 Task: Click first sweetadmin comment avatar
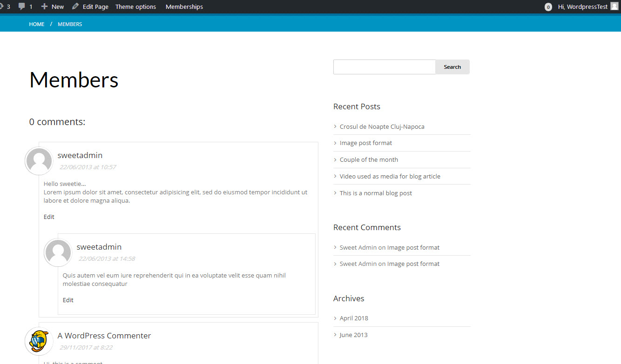[x=39, y=161]
